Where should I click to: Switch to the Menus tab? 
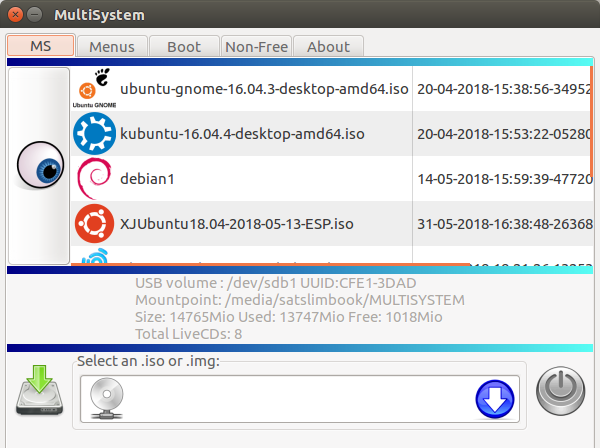[111, 46]
